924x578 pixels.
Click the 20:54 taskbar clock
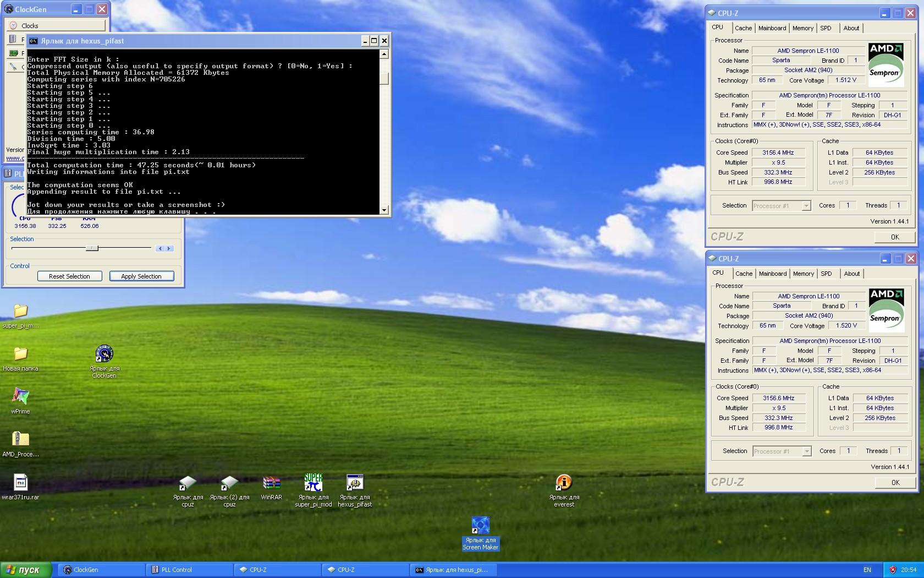pos(909,570)
